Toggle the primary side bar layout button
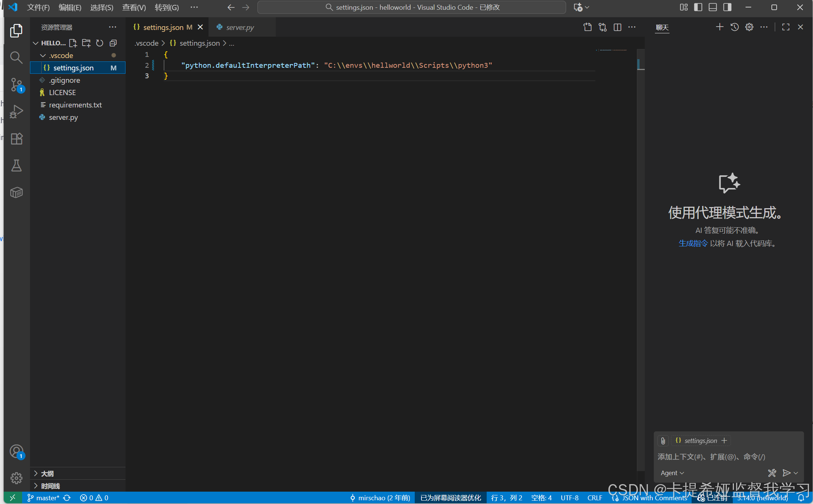 point(698,7)
